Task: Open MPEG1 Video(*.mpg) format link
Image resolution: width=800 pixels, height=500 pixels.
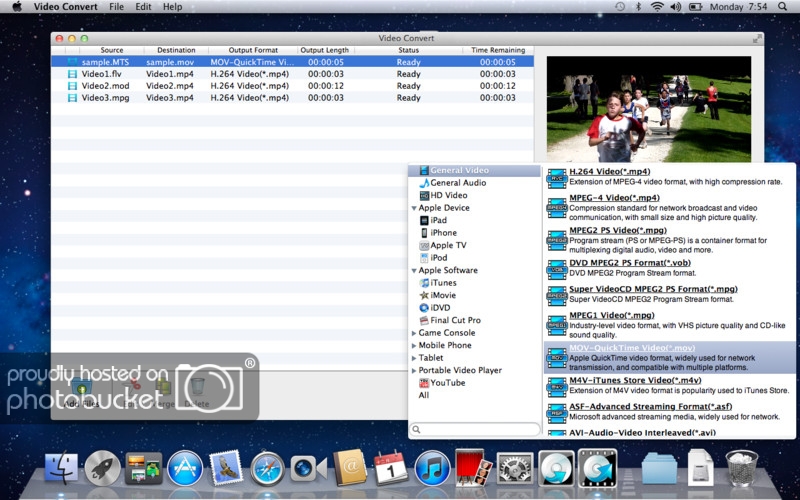Action: pyautogui.click(x=612, y=315)
